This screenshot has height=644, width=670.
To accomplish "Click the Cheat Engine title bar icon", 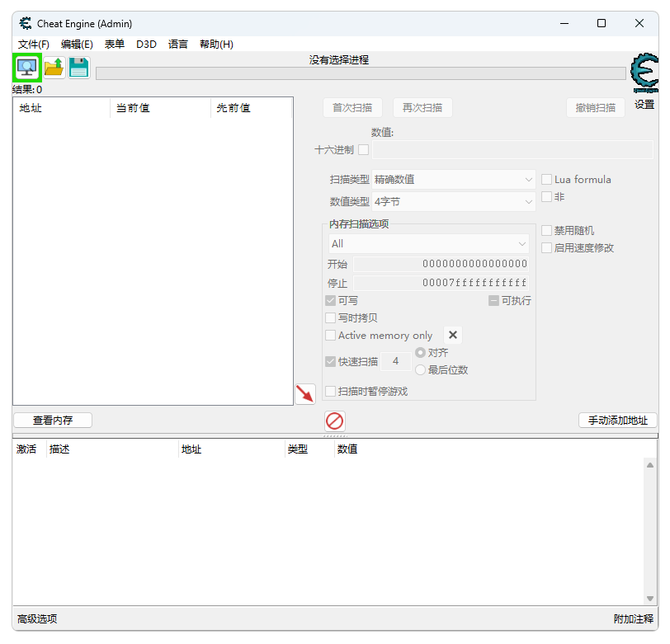I will click(26, 23).
